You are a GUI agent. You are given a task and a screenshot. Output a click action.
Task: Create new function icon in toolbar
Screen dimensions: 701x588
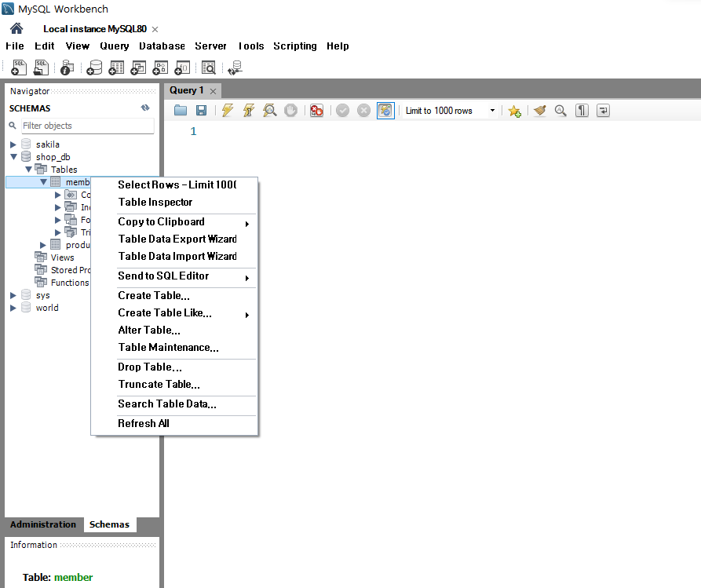182,68
